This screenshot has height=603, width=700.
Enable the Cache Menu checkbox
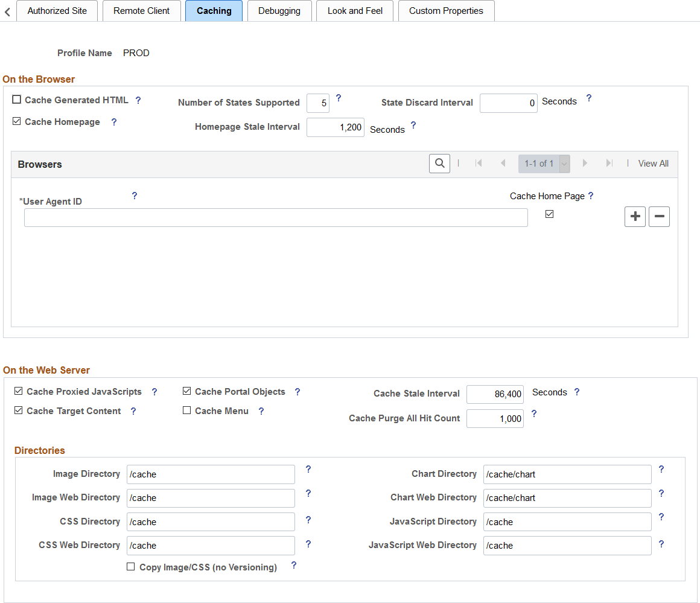click(x=186, y=410)
